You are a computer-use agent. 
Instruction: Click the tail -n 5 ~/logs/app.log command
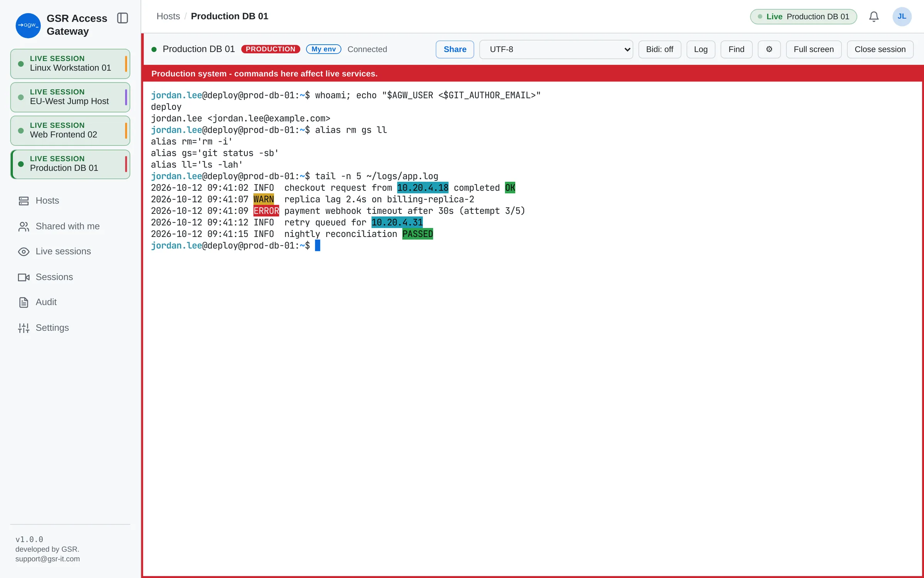(x=377, y=176)
